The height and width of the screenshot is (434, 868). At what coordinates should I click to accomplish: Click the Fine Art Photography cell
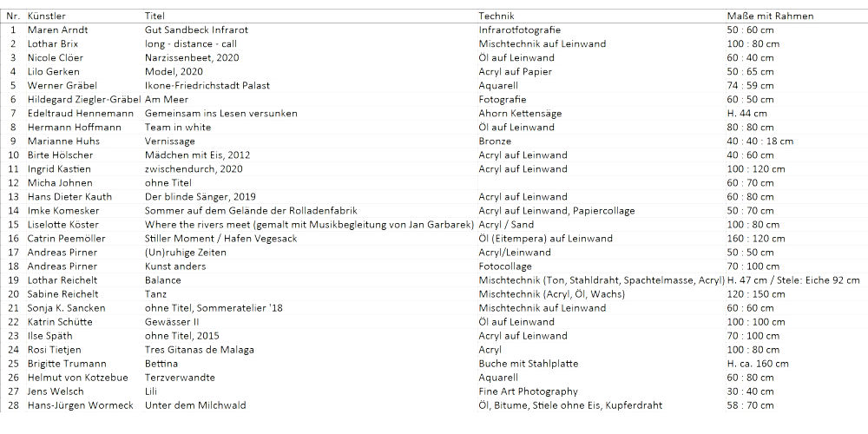[x=528, y=391]
